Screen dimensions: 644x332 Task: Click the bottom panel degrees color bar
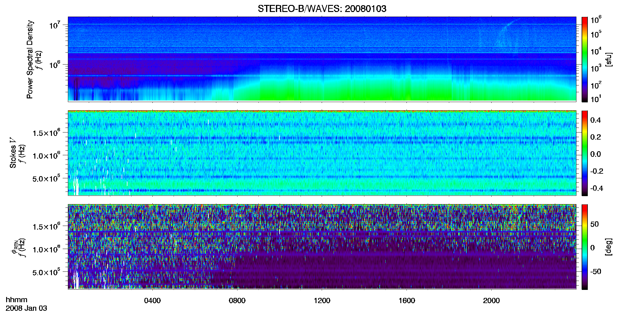point(585,247)
